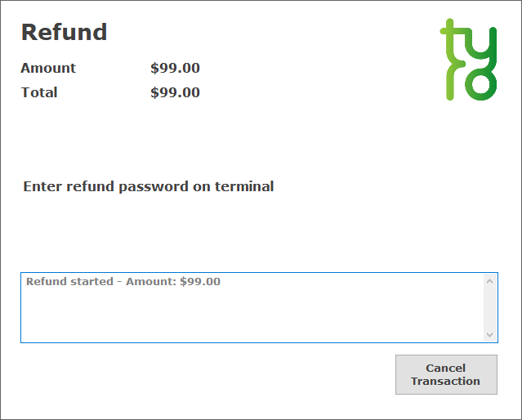Click the log box scrollbar track
The image size is (522, 420).
pos(489,308)
